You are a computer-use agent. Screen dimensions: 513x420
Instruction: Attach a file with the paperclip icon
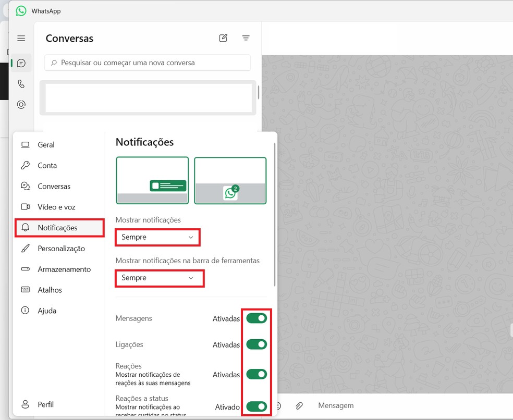point(298,405)
